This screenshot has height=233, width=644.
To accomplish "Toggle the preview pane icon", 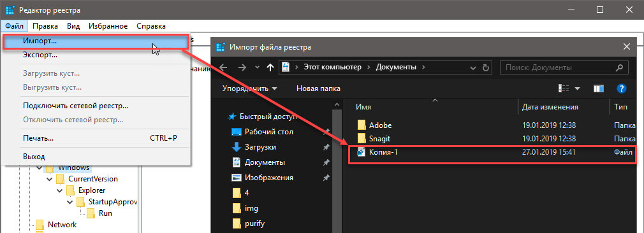I will click(x=599, y=88).
